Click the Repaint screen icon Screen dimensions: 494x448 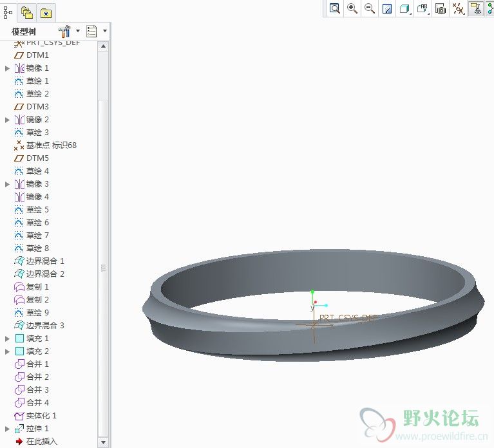coord(387,8)
